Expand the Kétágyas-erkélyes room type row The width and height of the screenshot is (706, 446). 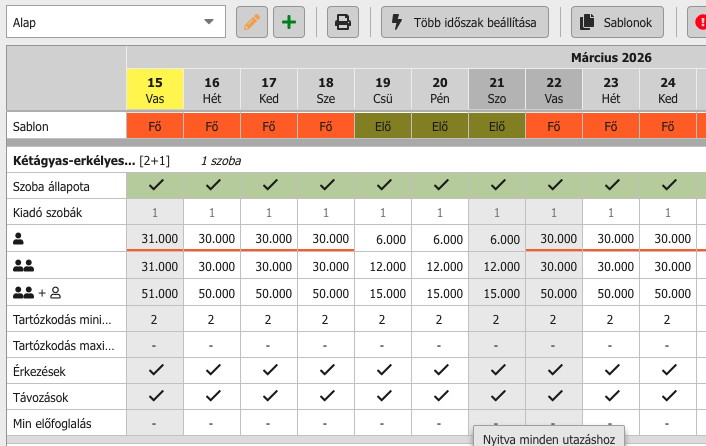(72, 160)
